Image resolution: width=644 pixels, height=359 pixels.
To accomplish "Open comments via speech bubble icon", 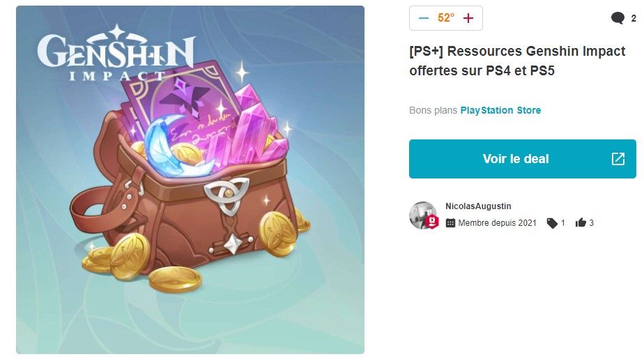I will (618, 18).
